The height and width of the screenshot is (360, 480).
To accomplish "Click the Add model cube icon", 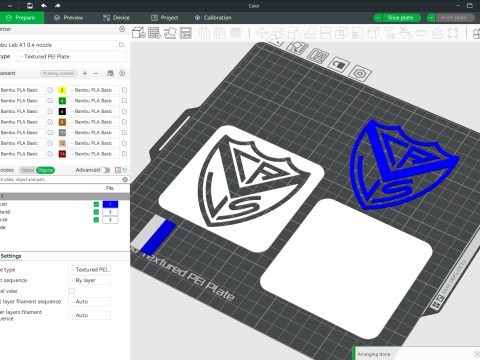I will tap(139, 33).
